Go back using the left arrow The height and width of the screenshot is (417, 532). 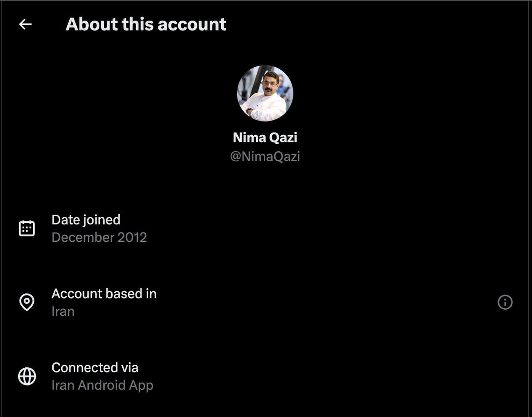(x=25, y=24)
